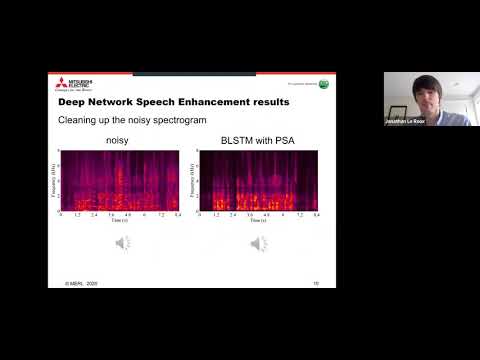This screenshot has height=360, width=480.
Task: Click the 'BLSTM with PSA' label
Action: pos(258,140)
